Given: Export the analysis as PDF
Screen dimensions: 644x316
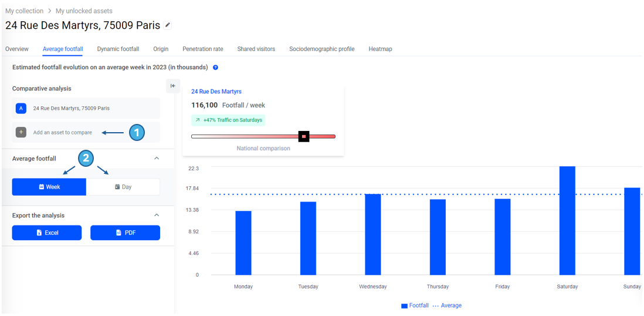Looking at the screenshot, I should coord(125,233).
